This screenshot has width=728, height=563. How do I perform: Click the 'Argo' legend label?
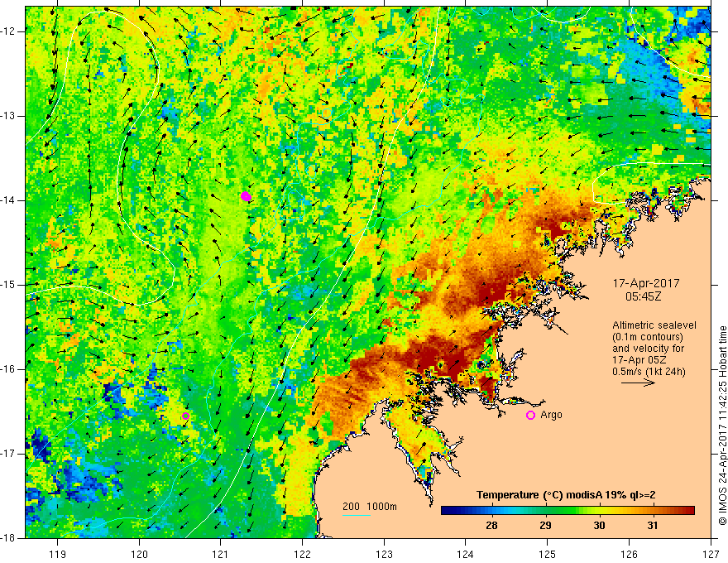[x=551, y=415]
